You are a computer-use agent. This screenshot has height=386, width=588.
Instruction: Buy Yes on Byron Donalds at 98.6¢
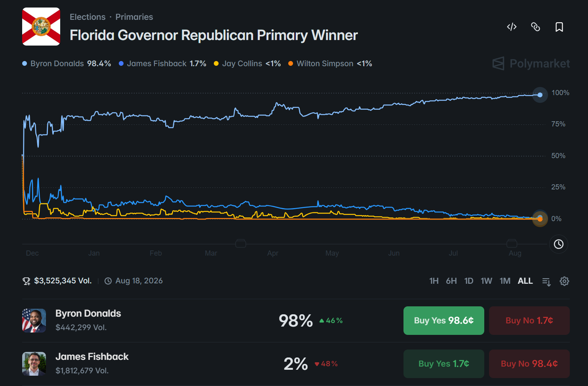444,321
